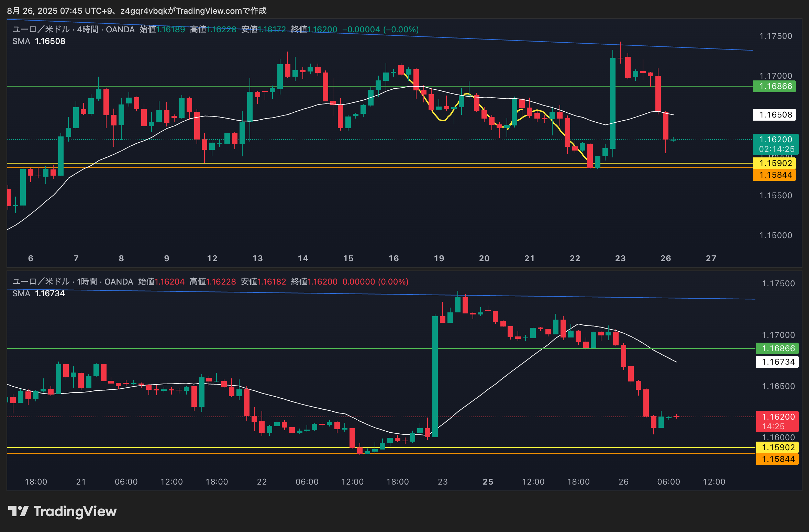Click the first 18:00 label on the lower time axis
The width and height of the screenshot is (809, 532).
36,482
